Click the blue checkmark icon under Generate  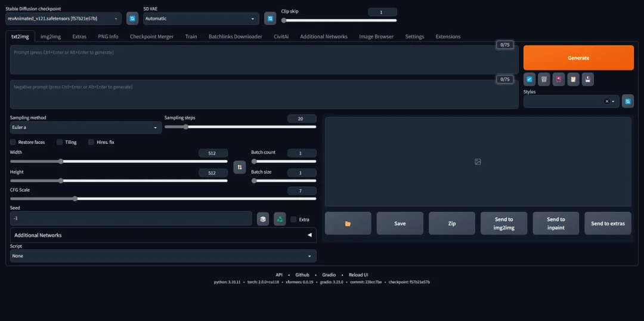(x=530, y=79)
